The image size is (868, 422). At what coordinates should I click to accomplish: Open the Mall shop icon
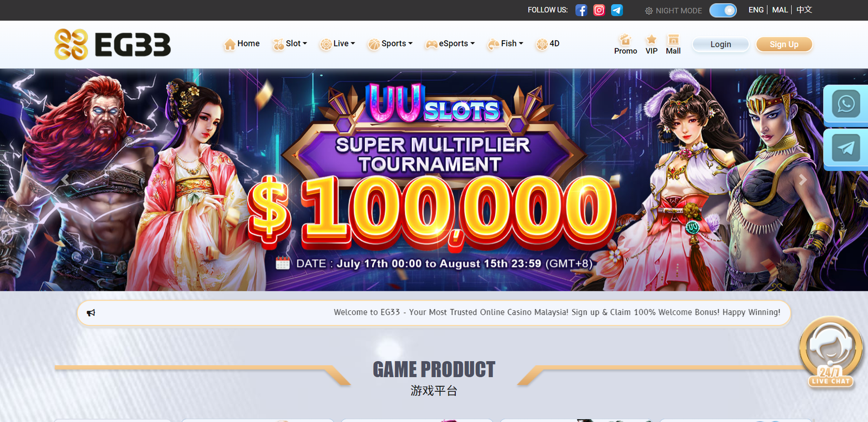[x=673, y=40]
